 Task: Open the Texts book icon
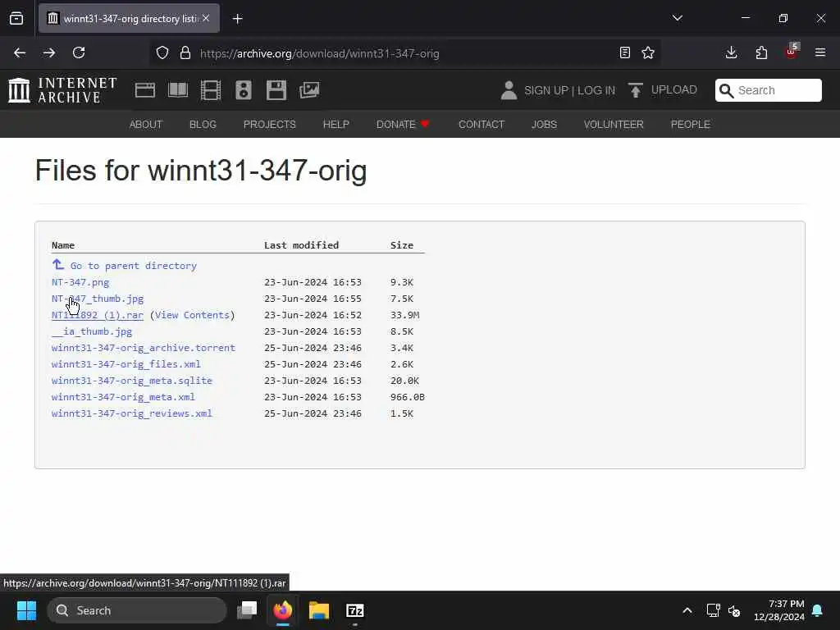click(x=178, y=90)
